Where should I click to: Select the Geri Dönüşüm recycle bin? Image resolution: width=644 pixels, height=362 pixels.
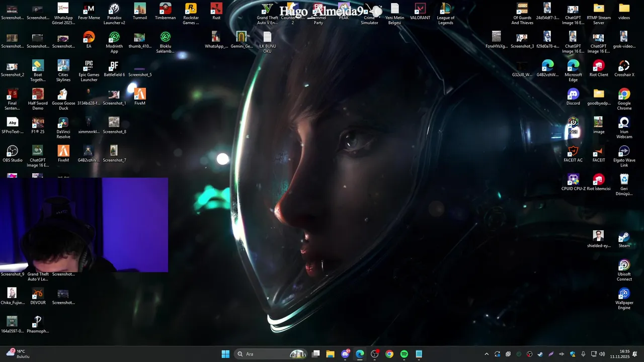point(624,185)
